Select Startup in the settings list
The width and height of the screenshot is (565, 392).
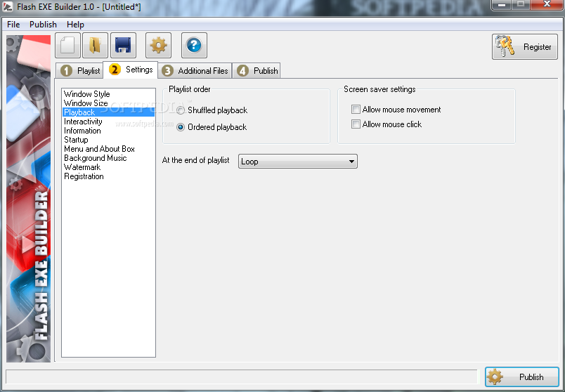pyautogui.click(x=108, y=139)
